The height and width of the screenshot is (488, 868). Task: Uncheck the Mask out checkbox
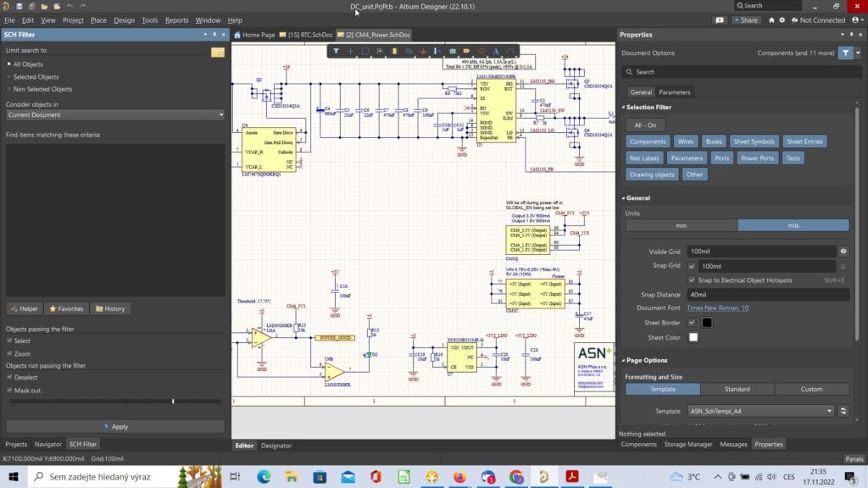click(x=9, y=391)
